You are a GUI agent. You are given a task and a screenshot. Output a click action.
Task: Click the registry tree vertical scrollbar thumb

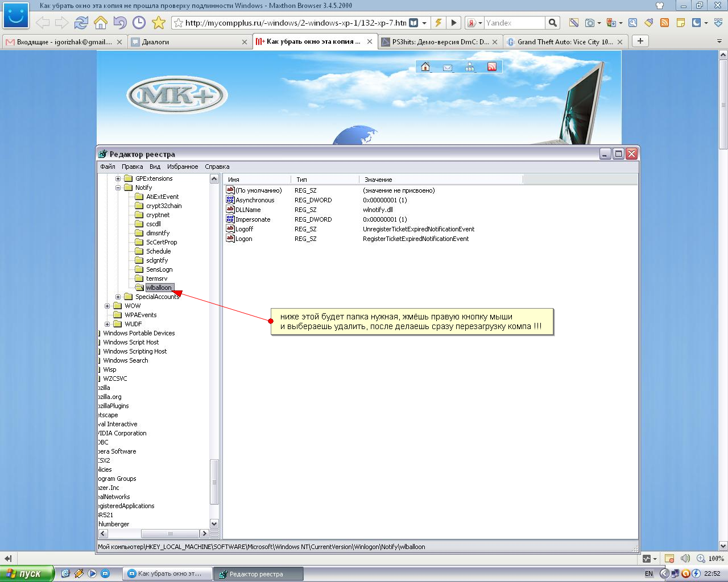coord(214,482)
